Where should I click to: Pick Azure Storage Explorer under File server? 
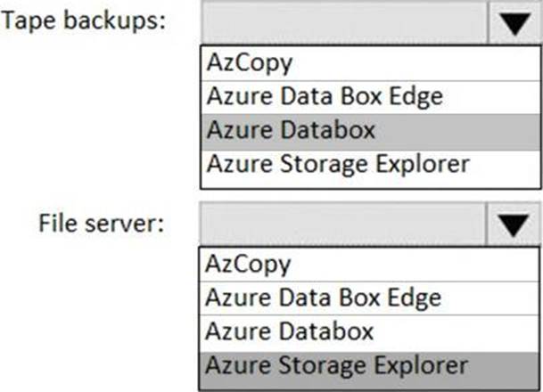coord(369,371)
